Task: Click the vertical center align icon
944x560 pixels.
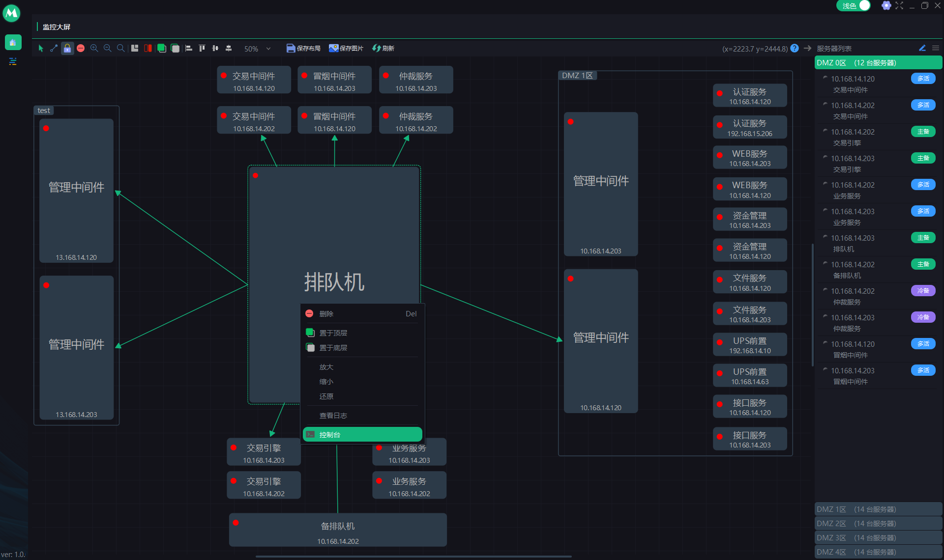Action: pyautogui.click(x=229, y=48)
